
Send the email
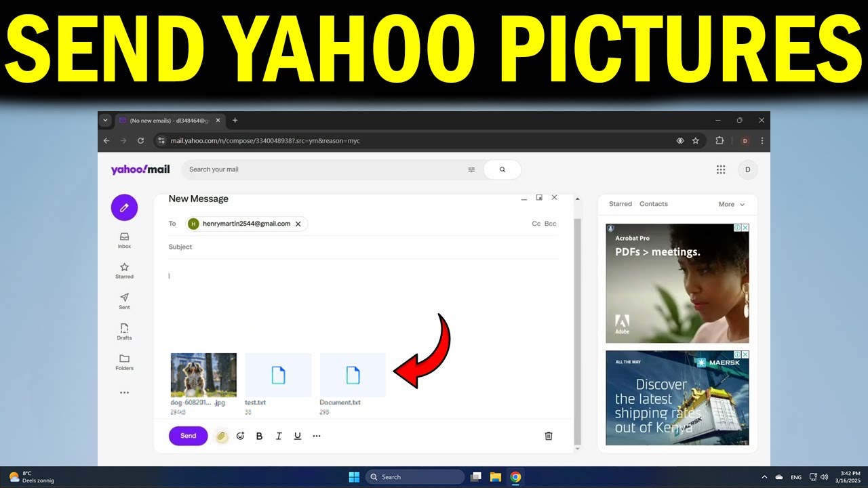[189, 436]
